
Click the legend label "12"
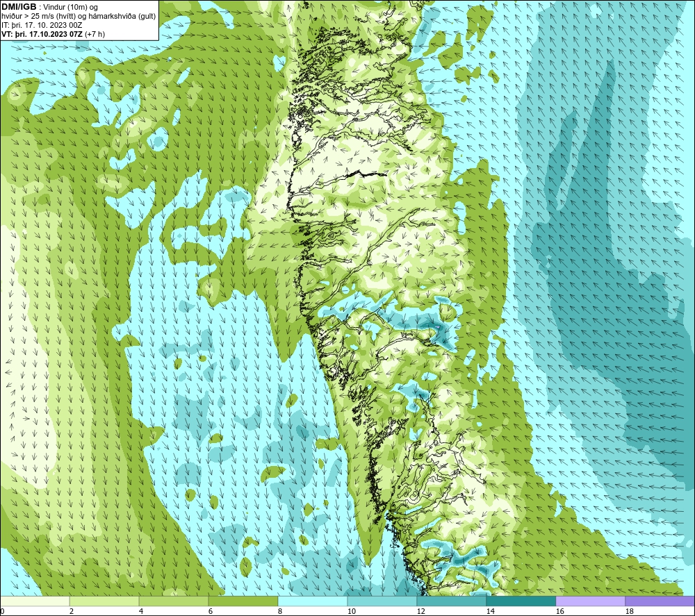pyautogui.click(x=420, y=612)
